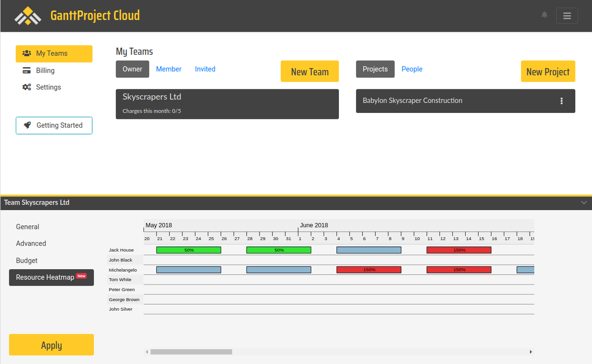592x364 pixels.
Task: Open Babylon Skyscraper Construction project
Action: click(x=412, y=101)
